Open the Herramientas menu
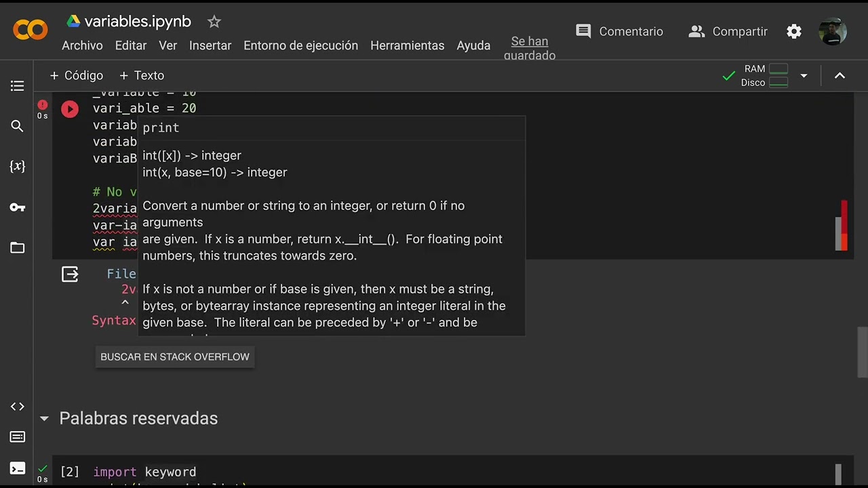This screenshot has height=488, width=868. pyautogui.click(x=407, y=45)
